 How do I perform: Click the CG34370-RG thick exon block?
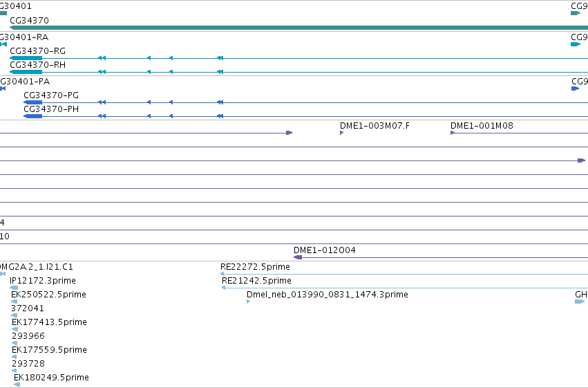click(x=26, y=58)
